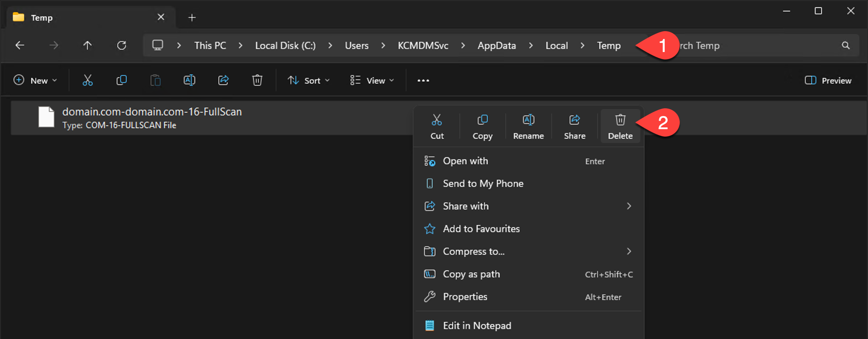Add a new tab with plus button
This screenshot has width=868, height=339.
coord(192,17)
